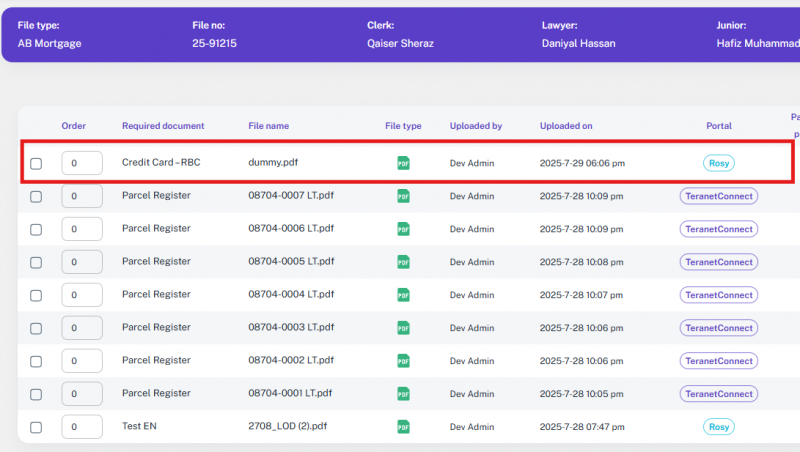This screenshot has width=800, height=452.
Task: Click the Rosy portal badge for dummy.pdf
Action: pos(718,163)
